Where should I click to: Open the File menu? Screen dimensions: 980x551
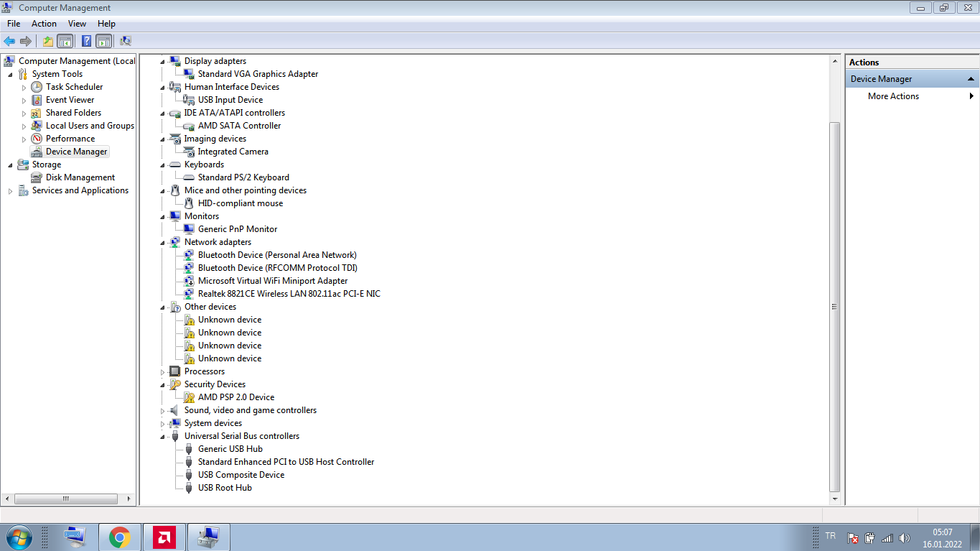(x=14, y=24)
